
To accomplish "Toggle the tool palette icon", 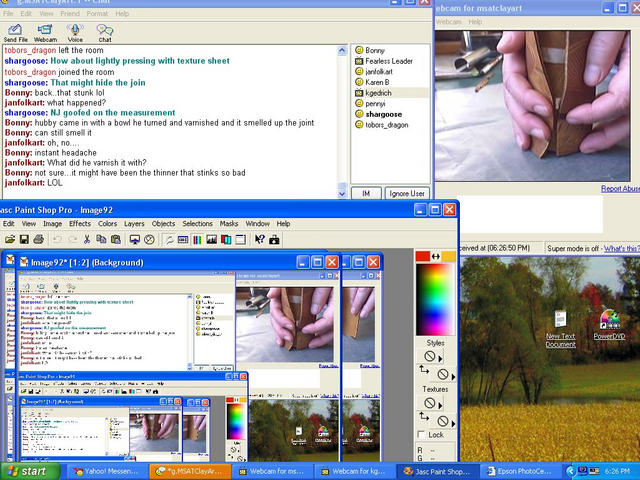I will (x=169, y=240).
